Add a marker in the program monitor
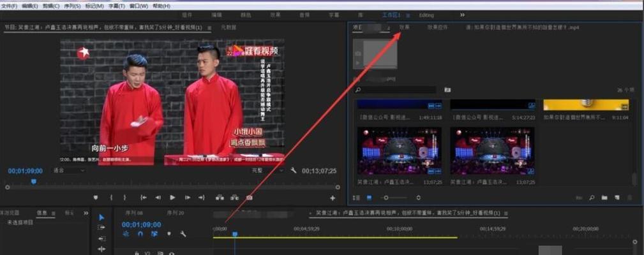The width and height of the screenshot is (644, 255). pos(96,198)
